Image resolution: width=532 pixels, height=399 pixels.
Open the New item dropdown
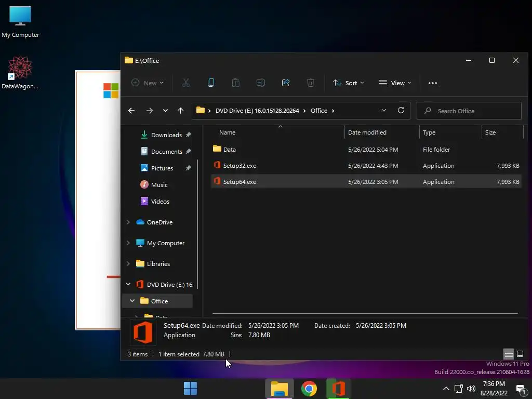148,83
